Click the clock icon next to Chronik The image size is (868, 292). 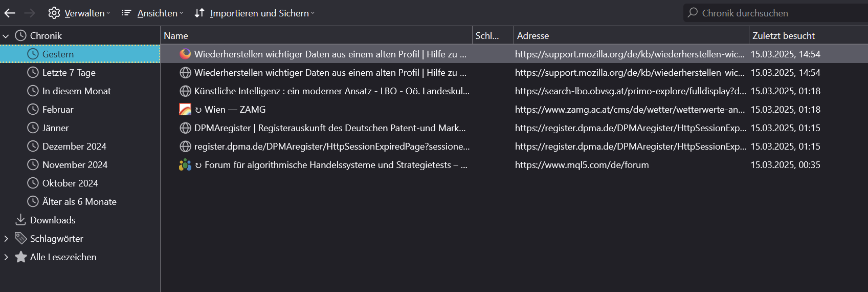click(x=20, y=35)
